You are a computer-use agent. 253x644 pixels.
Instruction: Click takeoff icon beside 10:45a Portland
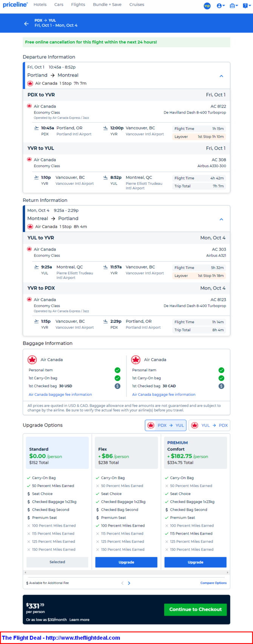click(36, 128)
